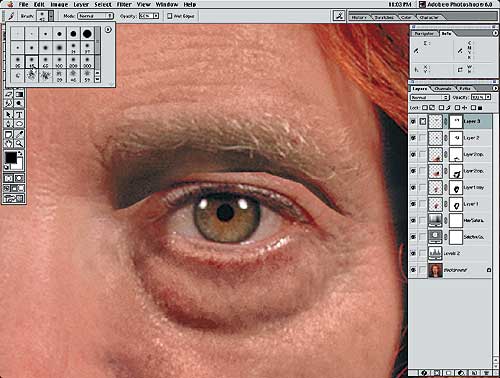This screenshot has width=500, height=378.
Task: Reset to default foreground and background colors
Action: coord(7,167)
